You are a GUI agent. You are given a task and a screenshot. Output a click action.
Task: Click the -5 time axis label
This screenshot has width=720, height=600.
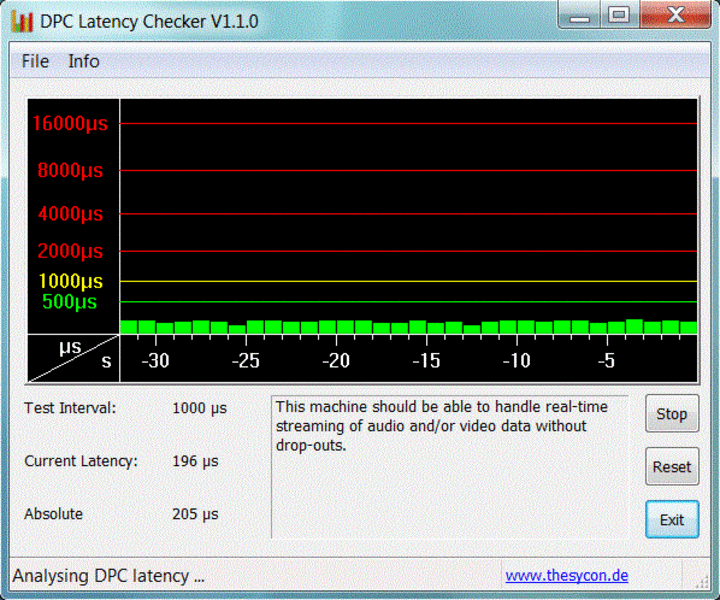click(x=606, y=361)
